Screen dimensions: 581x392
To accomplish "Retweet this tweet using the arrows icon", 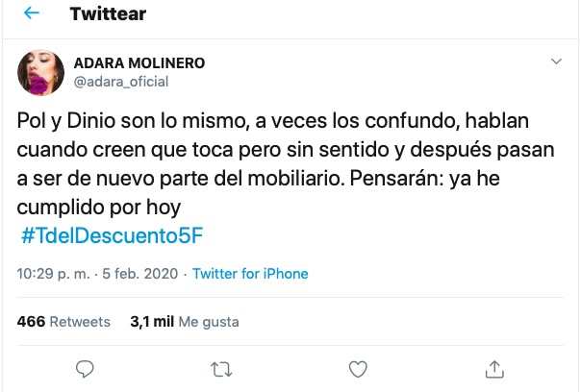I will tap(220, 368).
